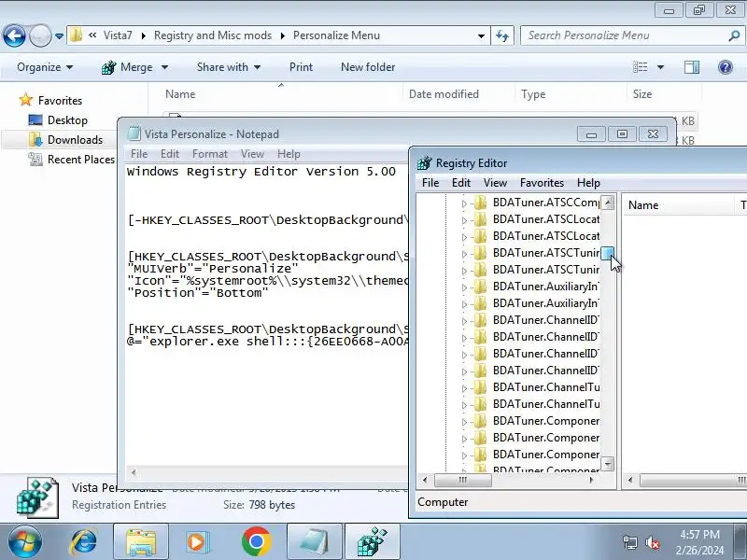Screen dimensions: 747x560
Task: Open Notepad Edit menu
Action: 170,154
